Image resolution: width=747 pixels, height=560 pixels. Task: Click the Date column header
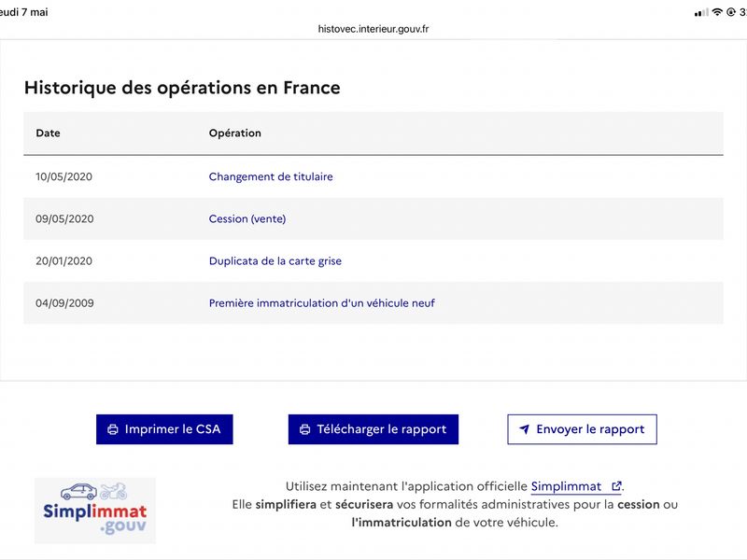click(x=49, y=133)
